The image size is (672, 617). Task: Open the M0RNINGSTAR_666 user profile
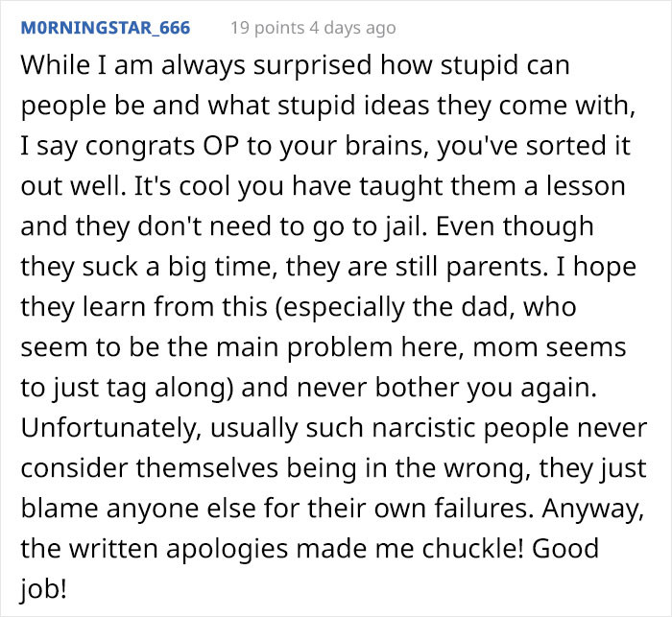tap(105, 28)
